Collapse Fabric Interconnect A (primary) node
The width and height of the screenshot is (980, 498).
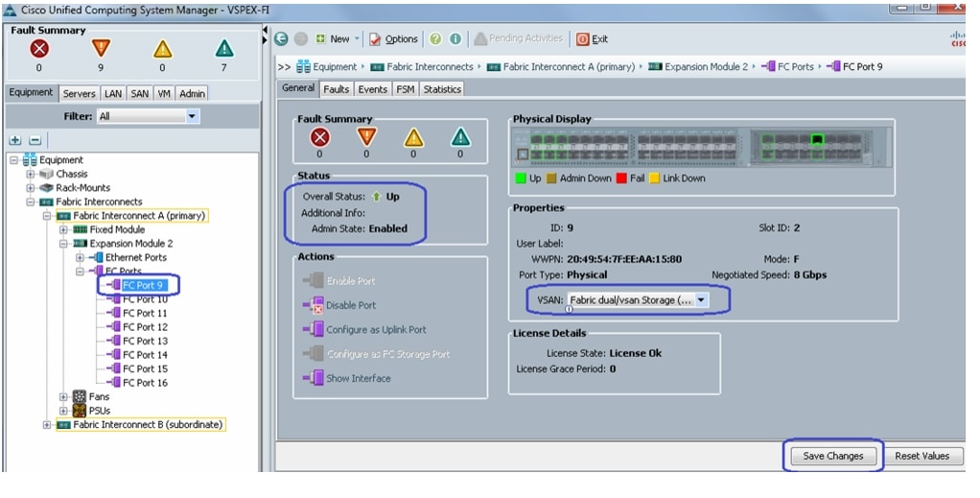coord(47,216)
